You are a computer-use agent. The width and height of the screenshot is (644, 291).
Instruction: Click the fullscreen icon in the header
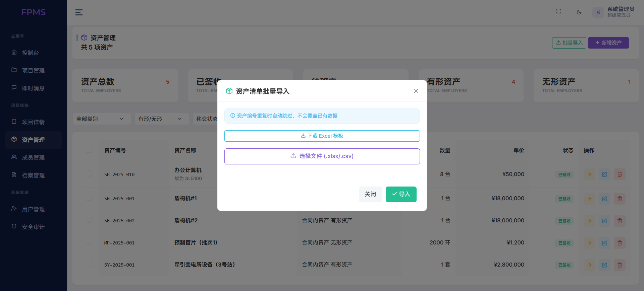(x=558, y=11)
